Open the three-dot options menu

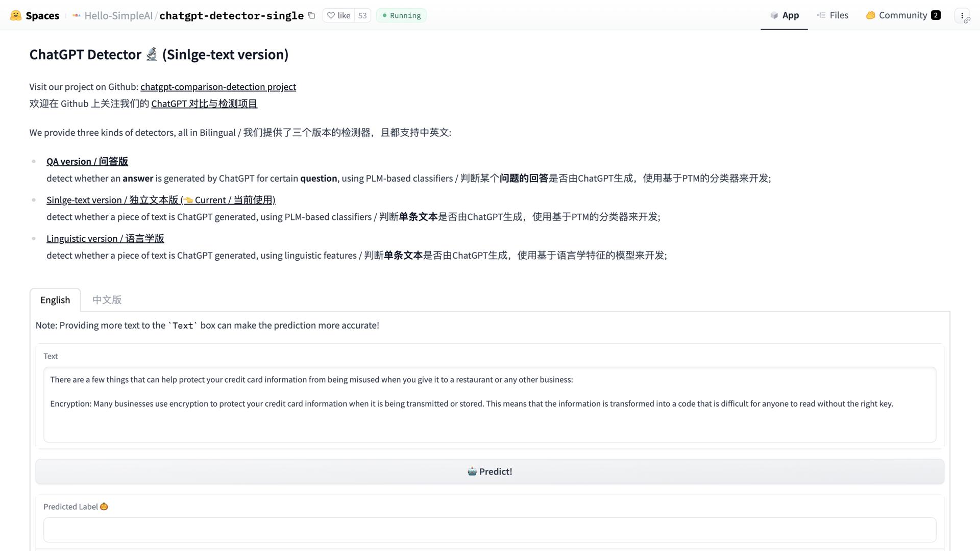pyautogui.click(x=962, y=15)
